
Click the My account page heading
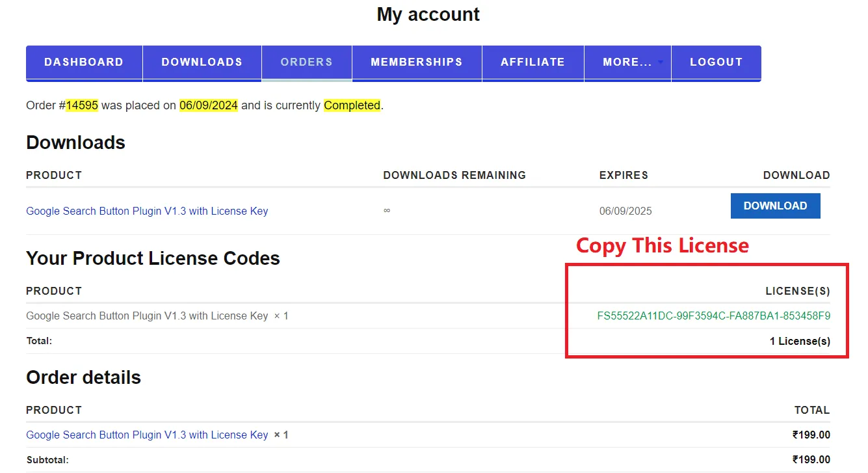[428, 14]
